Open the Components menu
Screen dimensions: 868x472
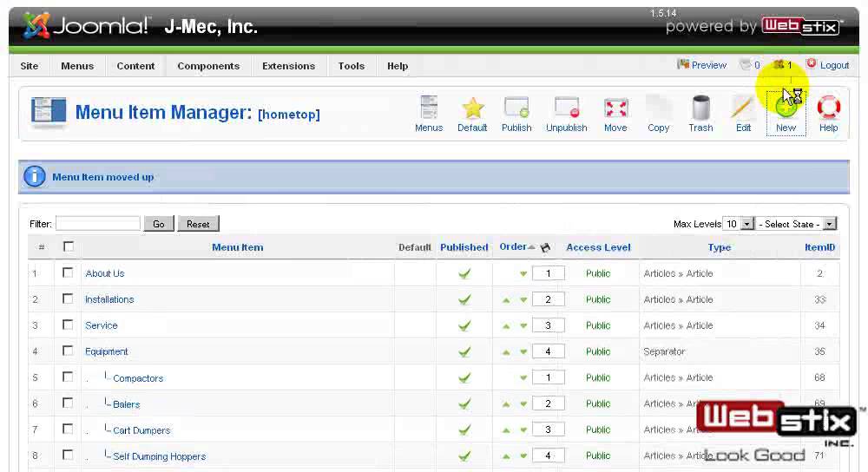point(208,66)
